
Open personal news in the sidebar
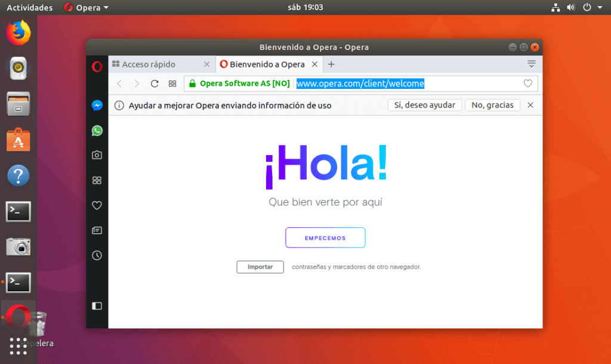[x=97, y=230]
